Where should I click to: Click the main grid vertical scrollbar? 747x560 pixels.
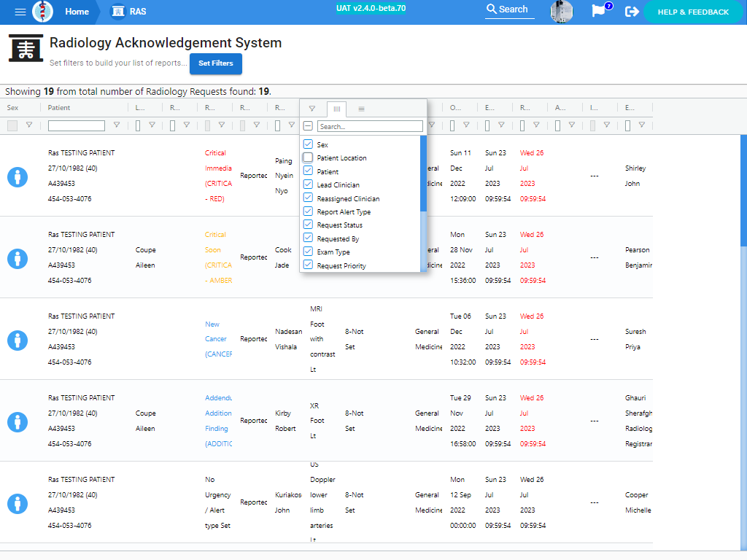pos(743,190)
